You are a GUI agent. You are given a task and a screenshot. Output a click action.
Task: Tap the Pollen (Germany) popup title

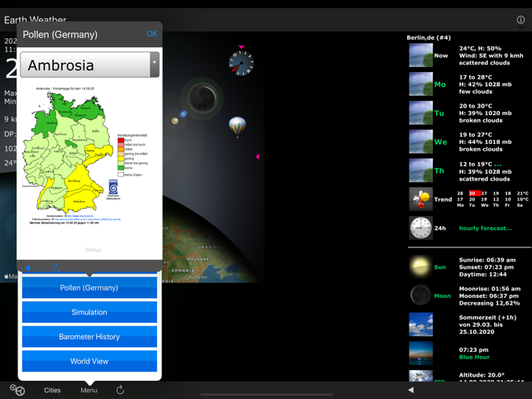60,34
